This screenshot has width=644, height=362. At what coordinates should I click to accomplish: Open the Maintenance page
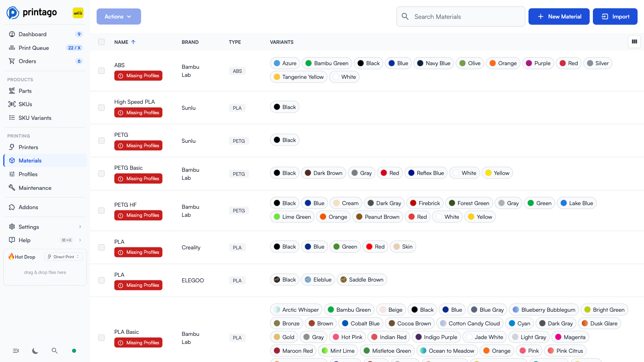pos(45,188)
